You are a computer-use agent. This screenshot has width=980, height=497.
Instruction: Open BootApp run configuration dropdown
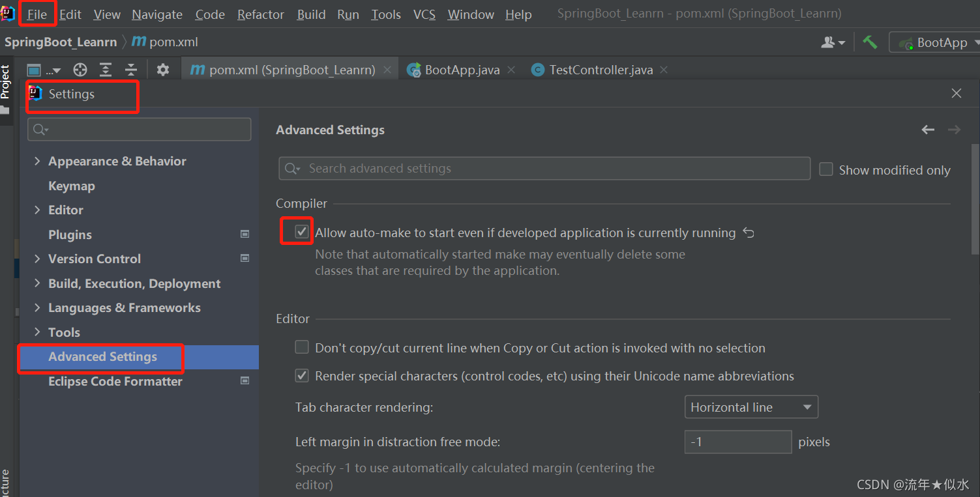pos(936,42)
